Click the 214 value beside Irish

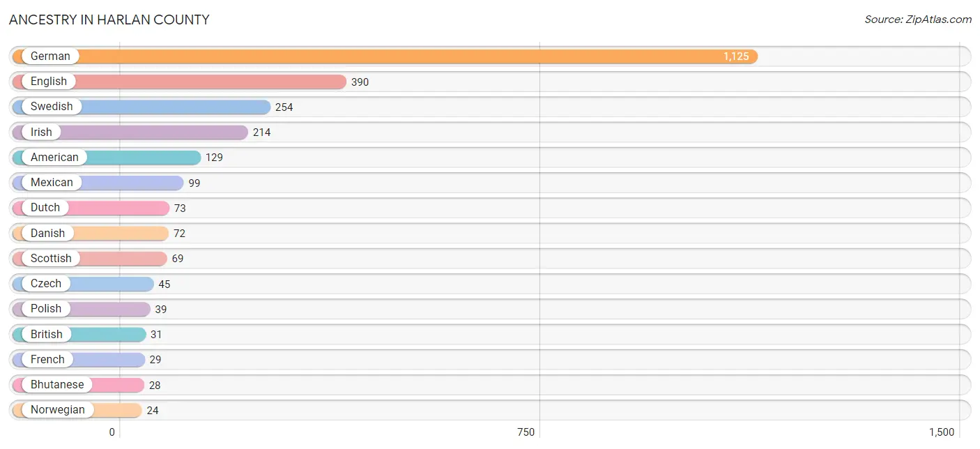click(x=262, y=132)
